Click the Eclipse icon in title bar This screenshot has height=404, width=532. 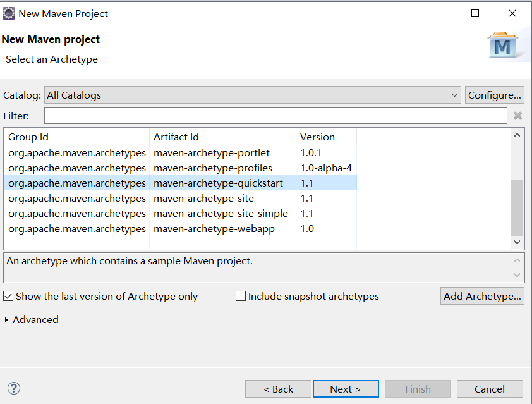[9, 13]
